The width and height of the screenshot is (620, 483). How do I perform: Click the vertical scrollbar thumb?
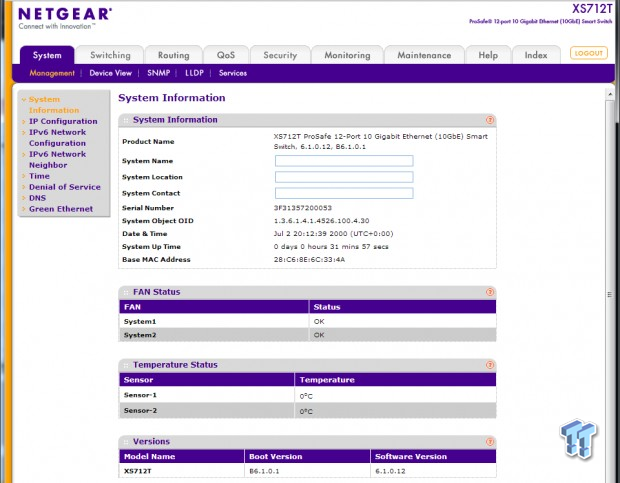click(610, 295)
